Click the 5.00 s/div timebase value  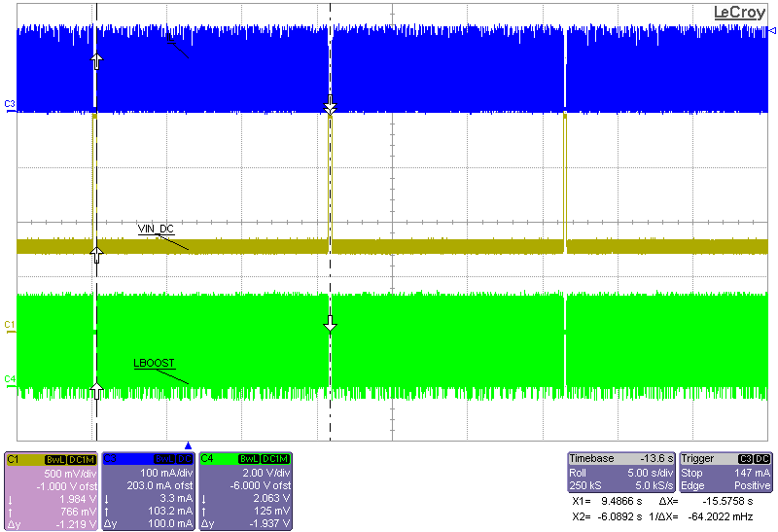[651, 473]
